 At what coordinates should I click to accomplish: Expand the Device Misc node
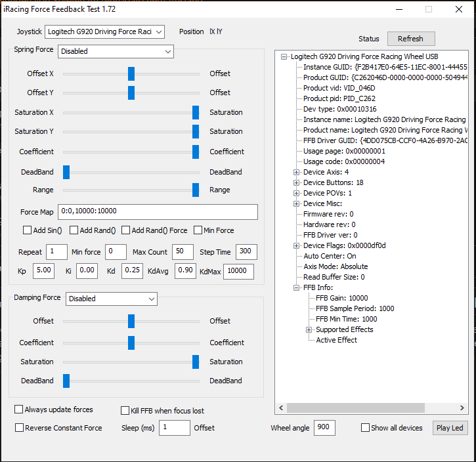[296, 204]
